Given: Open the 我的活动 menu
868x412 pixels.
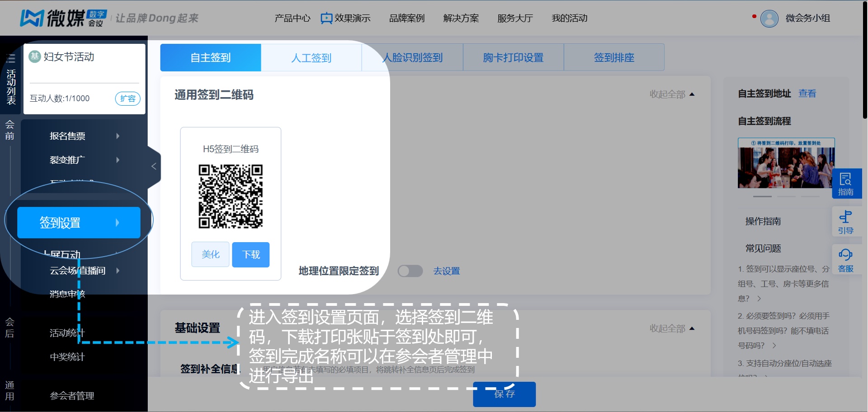Looking at the screenshot, I should click(x=570, y=19).
